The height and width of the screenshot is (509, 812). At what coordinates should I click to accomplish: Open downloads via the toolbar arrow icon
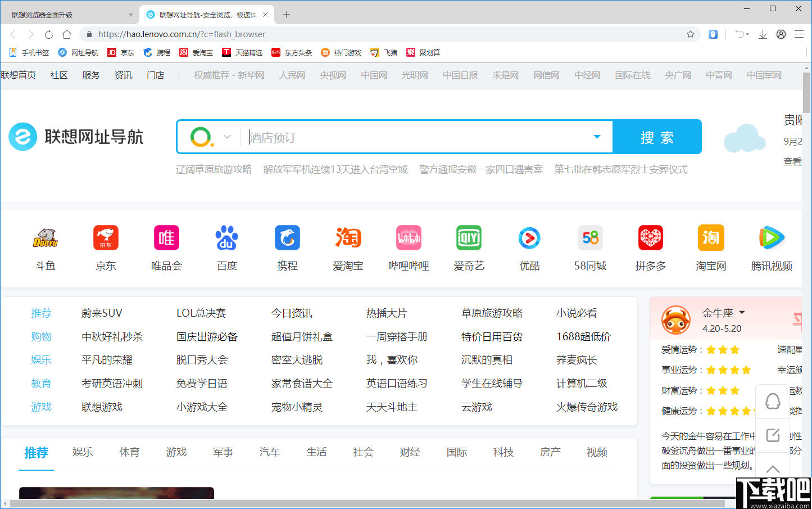pos(763,34)
